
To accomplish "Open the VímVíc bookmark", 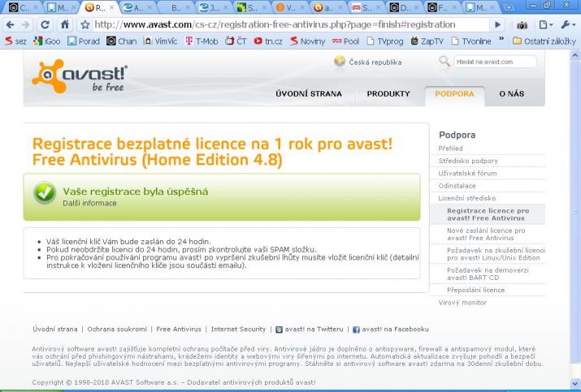I will 160,41.
